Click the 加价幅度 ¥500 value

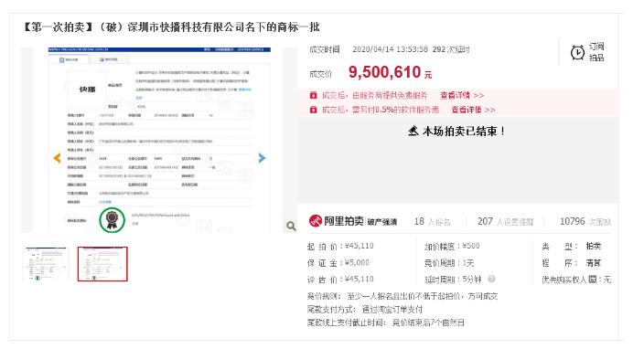pyautogui.click(x=471, y=246)
